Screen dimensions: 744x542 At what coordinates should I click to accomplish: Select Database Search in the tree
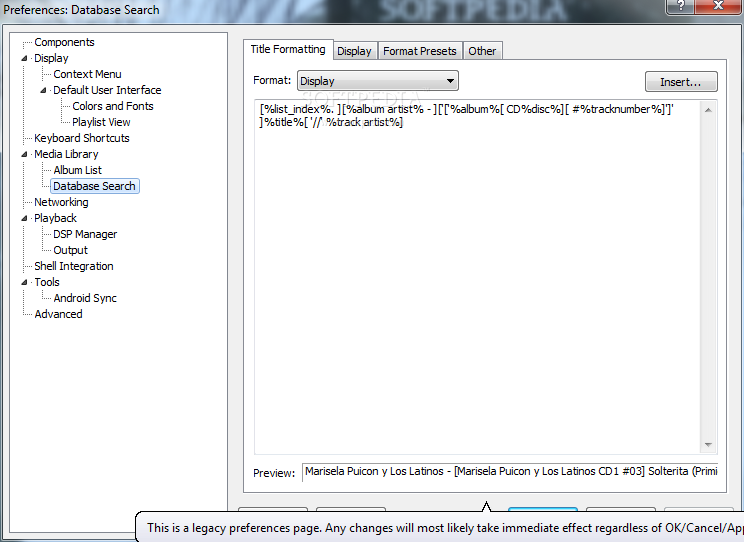(x=94, y=186)
